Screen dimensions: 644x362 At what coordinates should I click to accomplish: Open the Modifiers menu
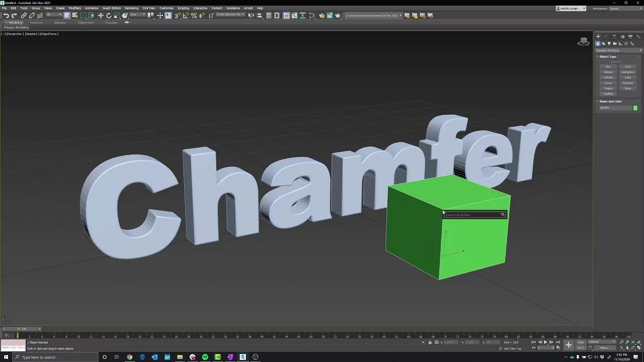click(74, 8)
